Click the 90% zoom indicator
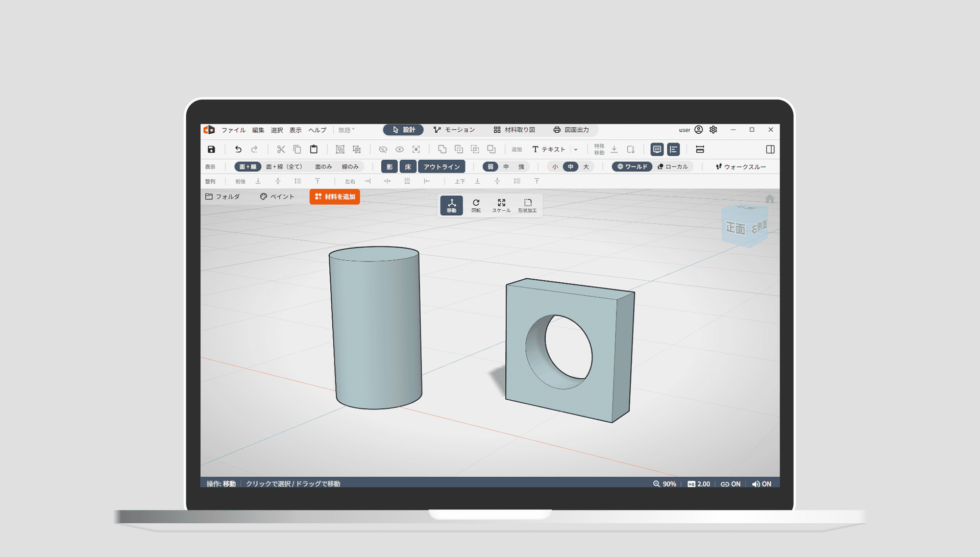 click(x=665, y=484)
